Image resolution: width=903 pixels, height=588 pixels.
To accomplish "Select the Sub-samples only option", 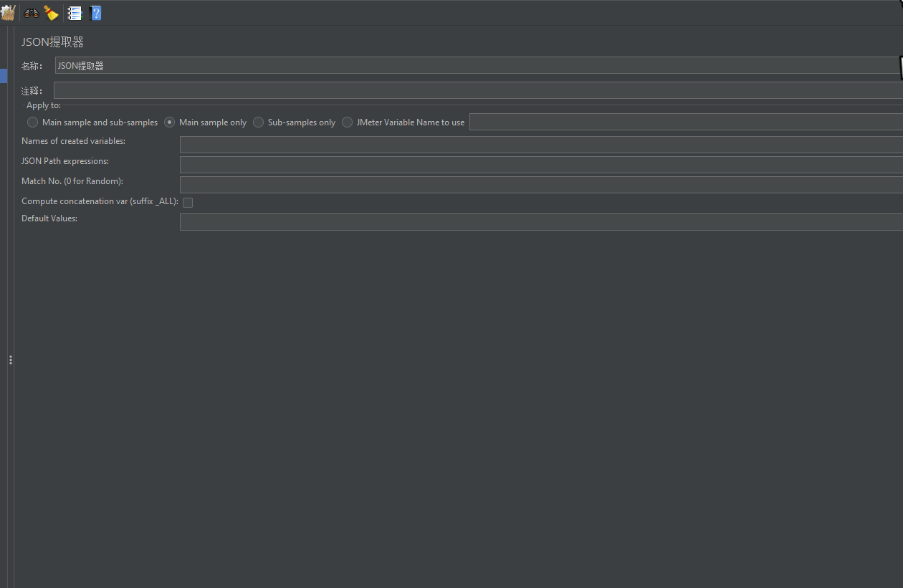I will click(257, 122).
